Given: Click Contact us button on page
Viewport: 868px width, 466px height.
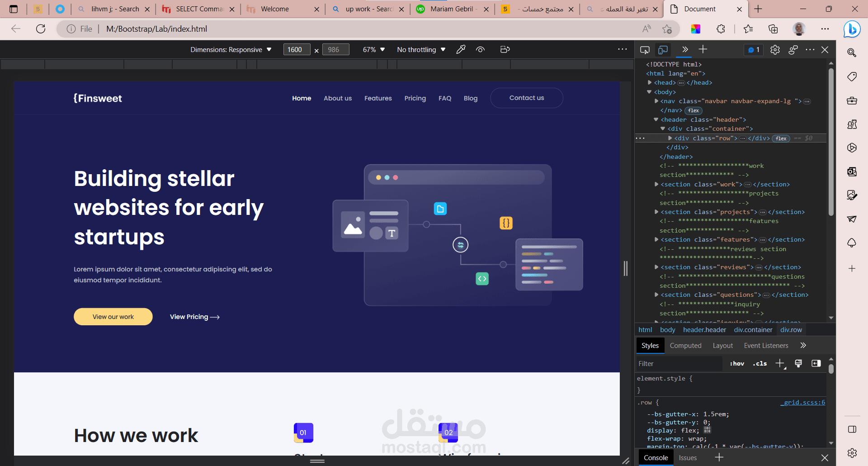Looking at the screenshot, I should click(x=527, y=98).
